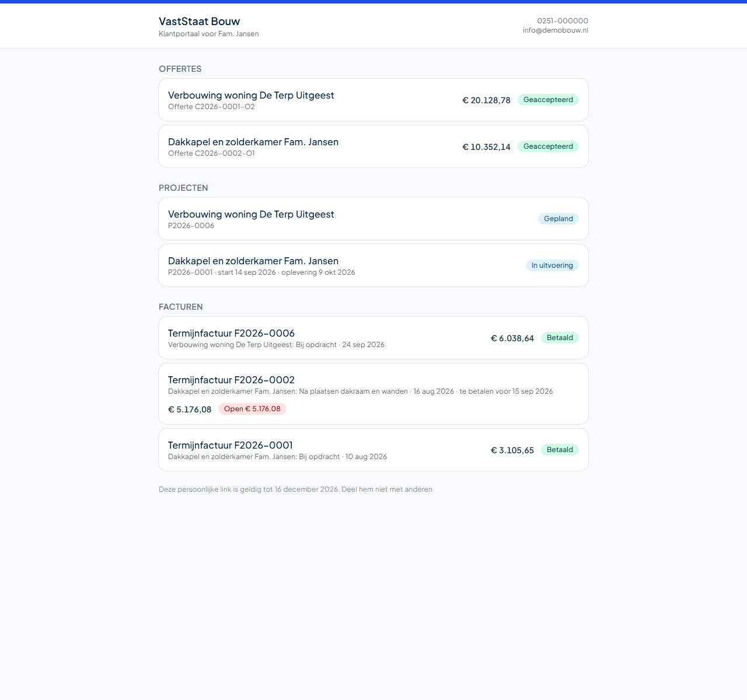
Task: Open Termijnfactuur F2026-0001
Action: [373, 450]
